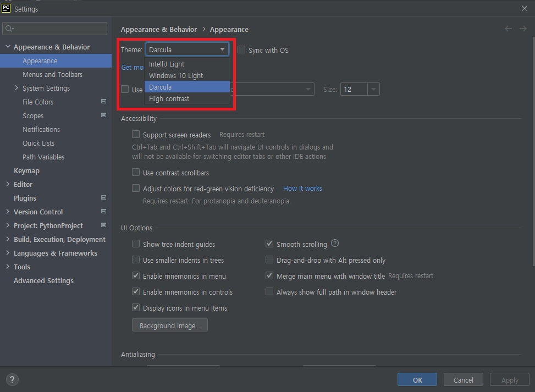
Task: Enable Support screen readers
Action: pos(136,134)
